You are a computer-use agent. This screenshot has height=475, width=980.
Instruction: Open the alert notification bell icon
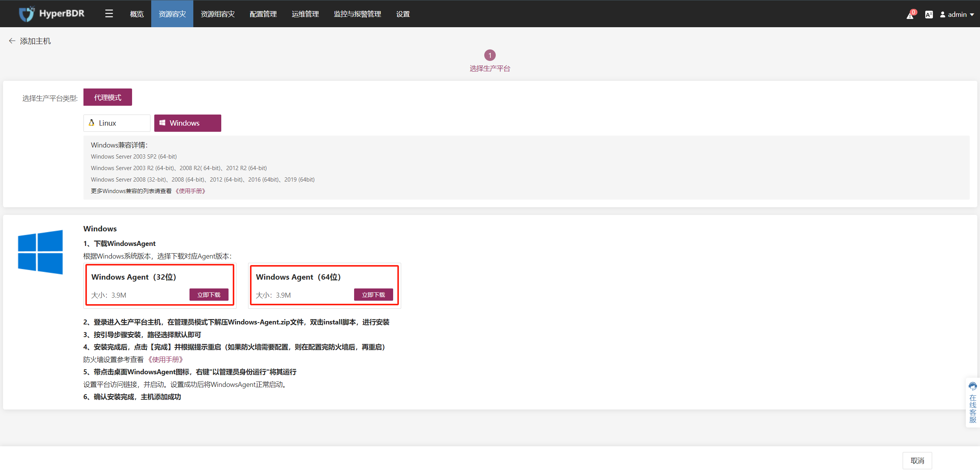[910, 15]
